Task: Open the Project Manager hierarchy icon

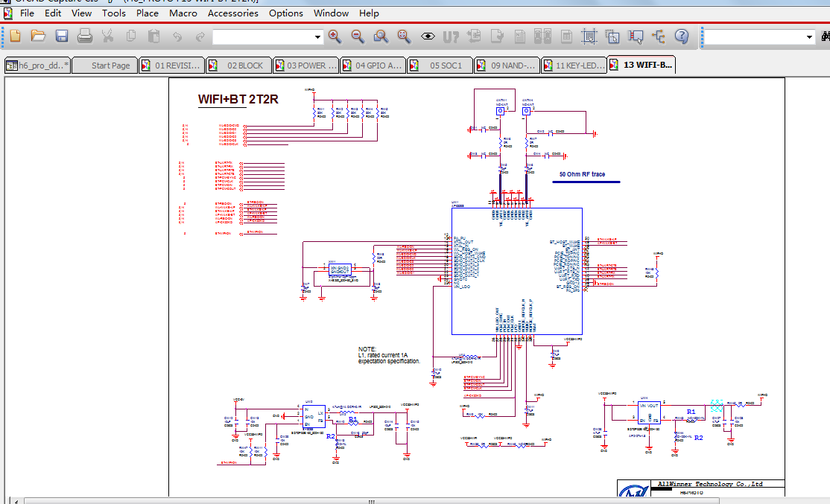Action: [x=659, y=36]
